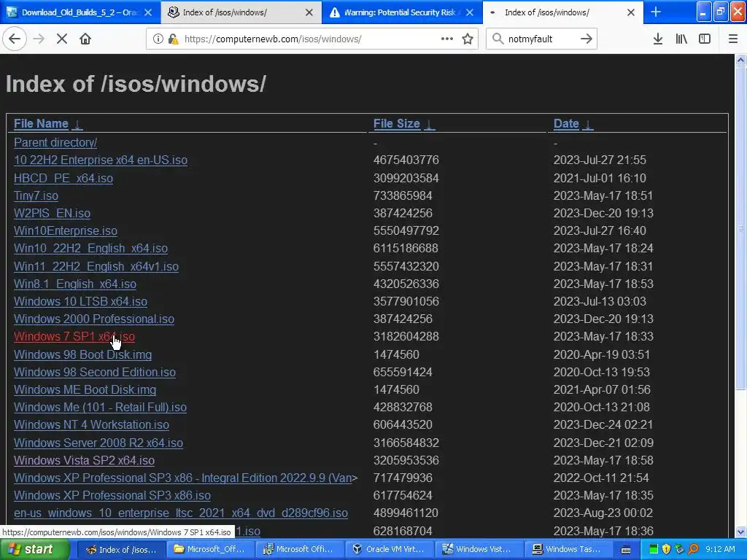Screen dimensions: 747x560
Task: Close the Potential Security Risk tab
Action: click(470, 12)
